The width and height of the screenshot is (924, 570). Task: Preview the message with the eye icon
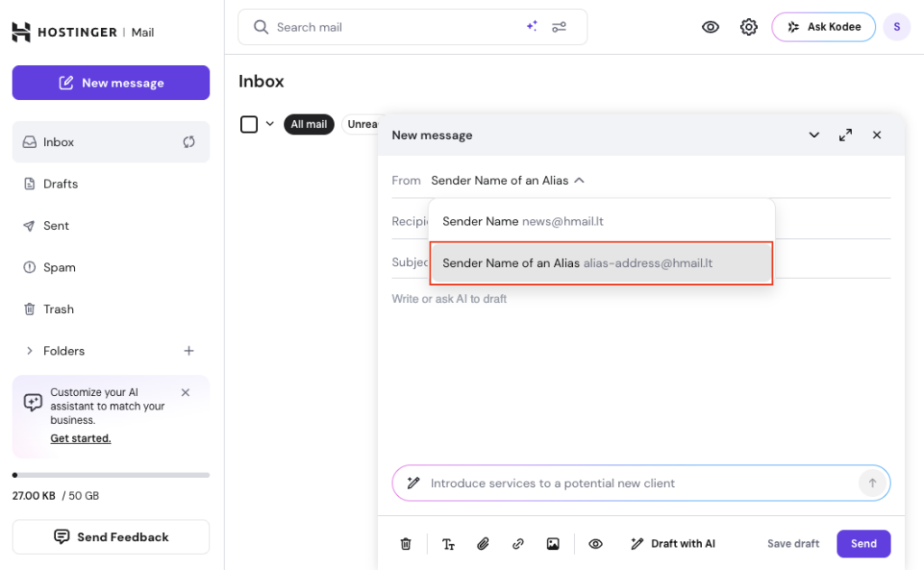(x=596, y=544)
